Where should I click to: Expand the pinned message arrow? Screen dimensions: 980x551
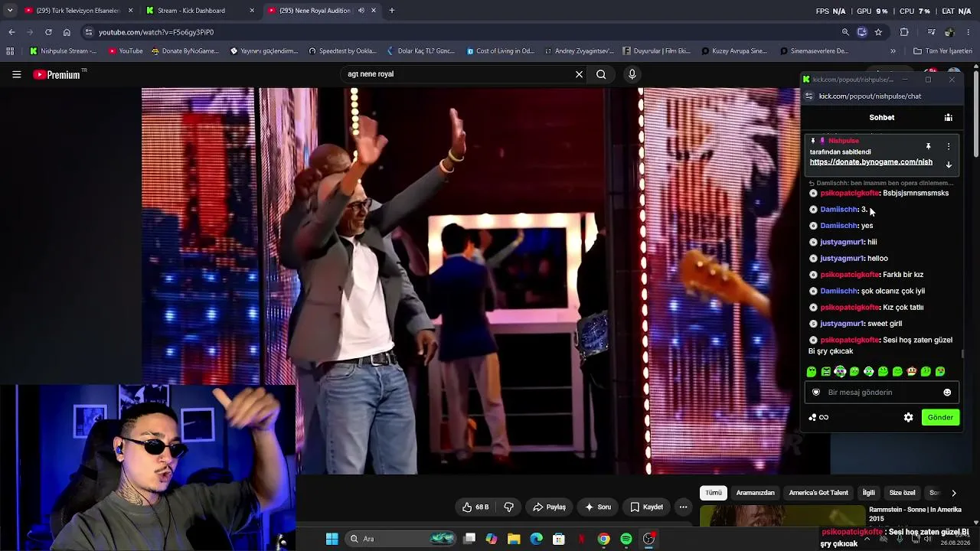point(949,165)
